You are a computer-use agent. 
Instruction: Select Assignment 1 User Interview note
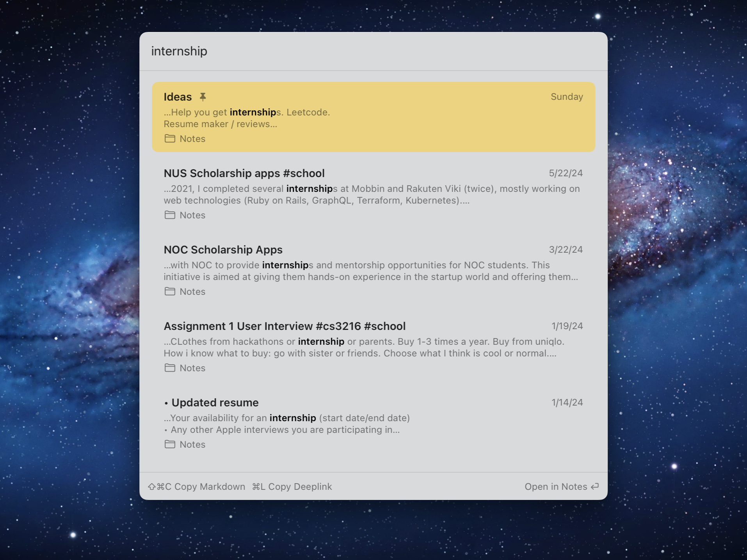[373, 346]
